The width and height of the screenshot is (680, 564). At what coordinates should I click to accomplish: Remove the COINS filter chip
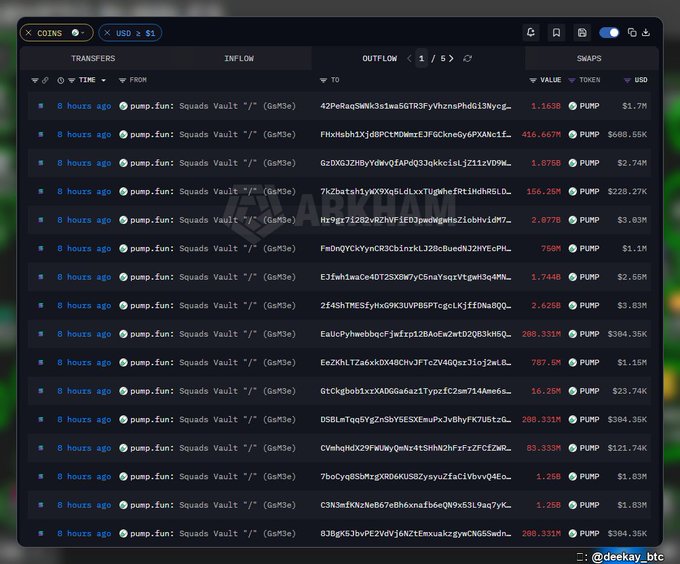(29, 33)
